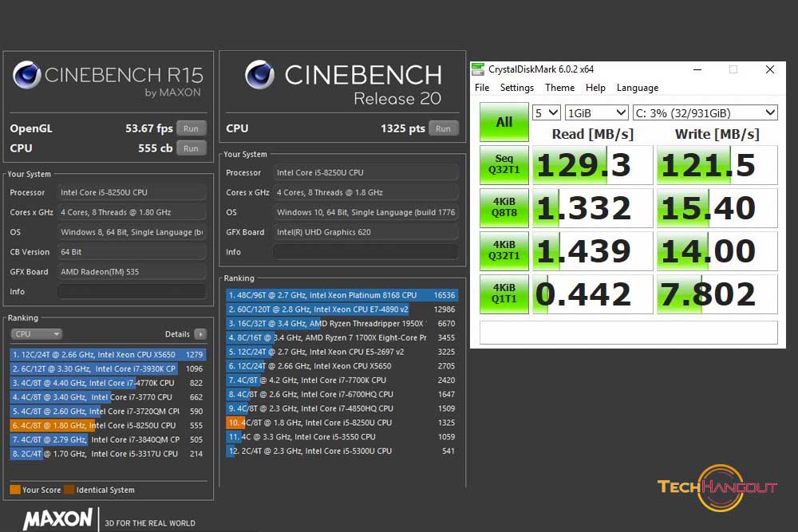Viewport: 798px width, 532px height.
Task: Open the File menu in CrystalDiskMark
Action: point(482,88)
